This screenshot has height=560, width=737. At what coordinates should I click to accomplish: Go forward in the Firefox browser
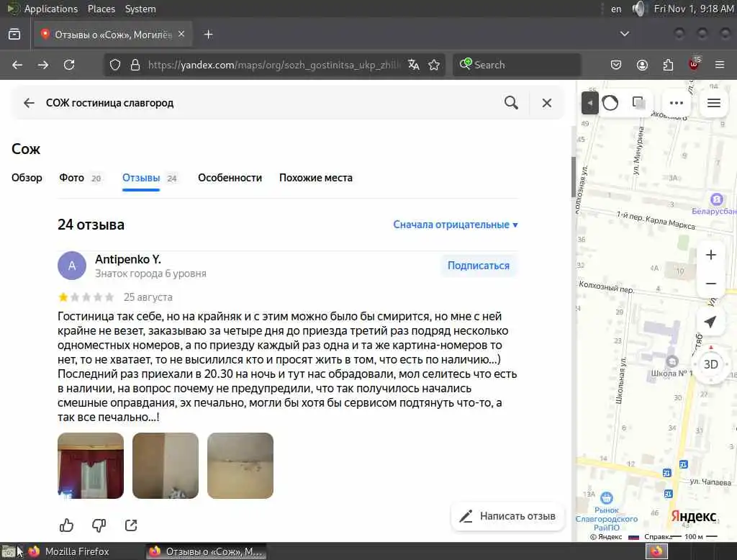[43, 65]
